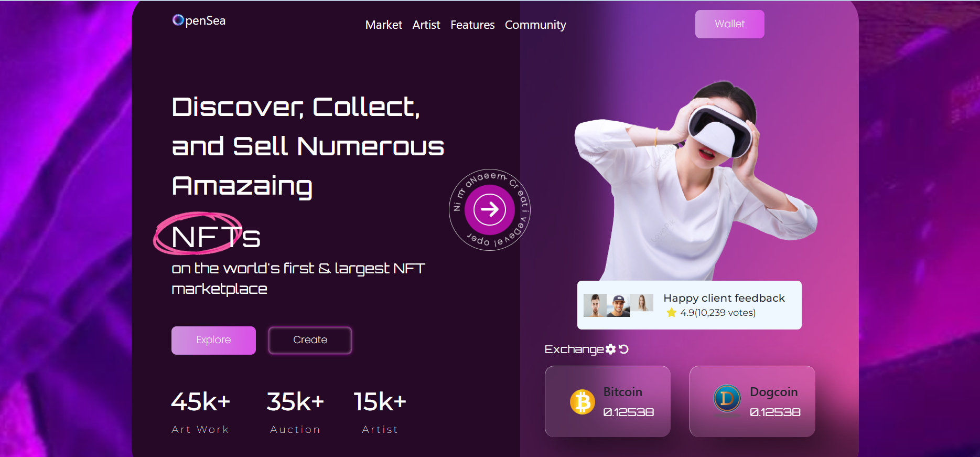Open Exchange settings gear icon

(x=610, y=349)
